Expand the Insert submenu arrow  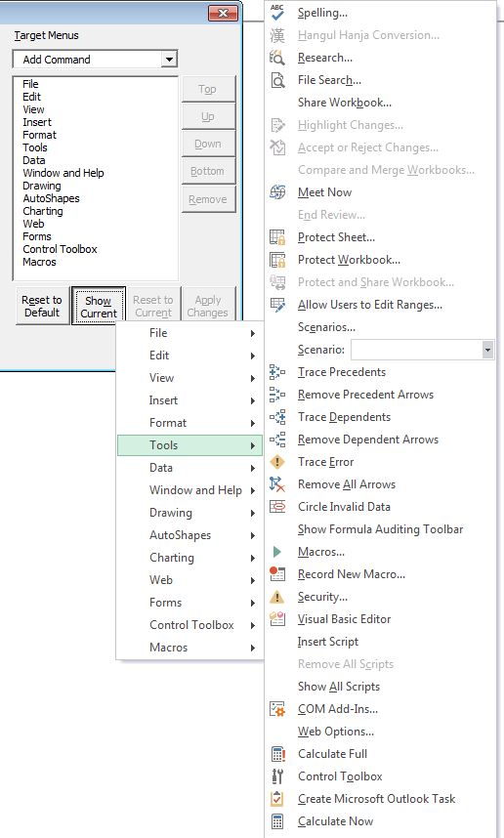click(253, 400)
